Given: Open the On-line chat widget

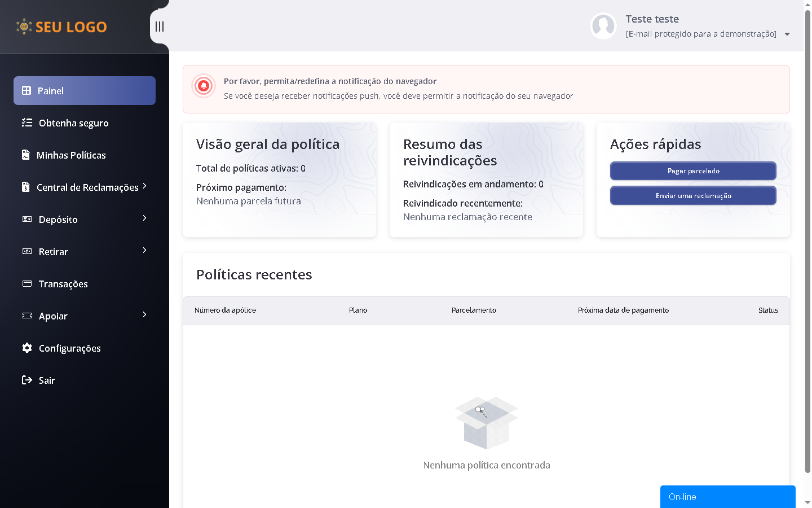Looking at the screenshot, I should click(727, 497).
